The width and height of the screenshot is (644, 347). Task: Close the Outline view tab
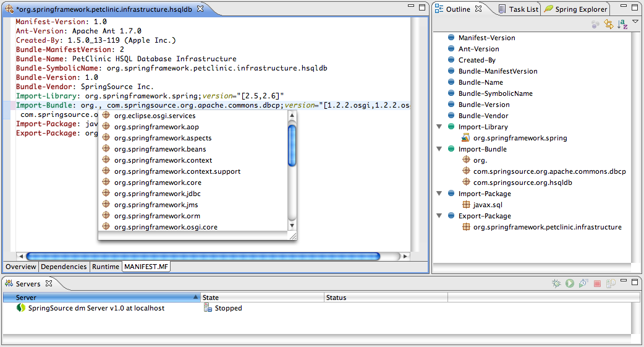click(478, 9)
